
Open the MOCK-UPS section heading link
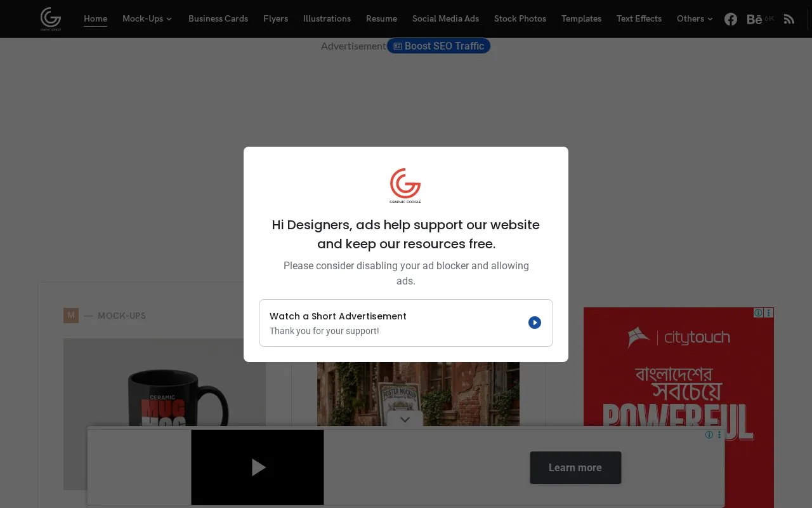pyautogui.click(x=122, y=316)
